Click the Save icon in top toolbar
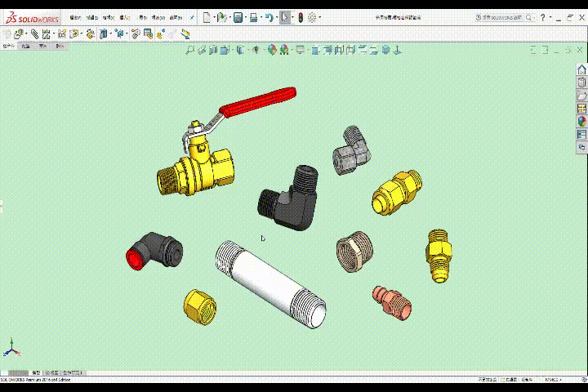The image size is (588, 392). click(238, 17)
